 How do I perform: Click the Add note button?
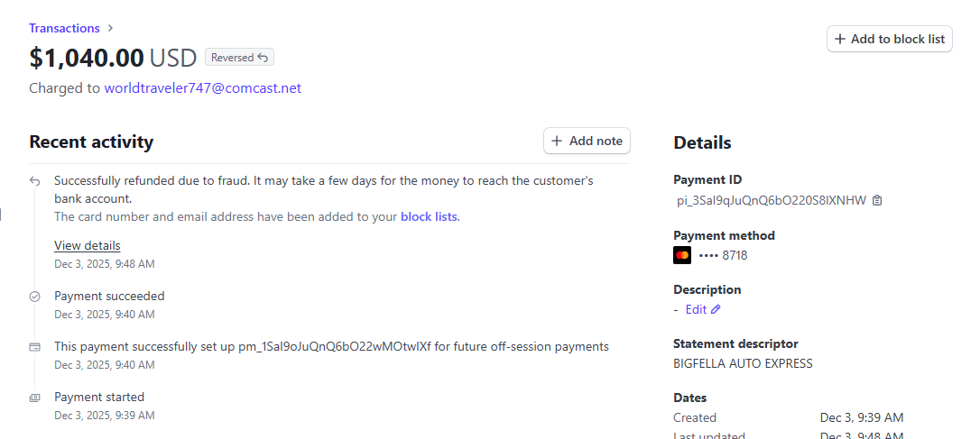click(x=587, y=141)
